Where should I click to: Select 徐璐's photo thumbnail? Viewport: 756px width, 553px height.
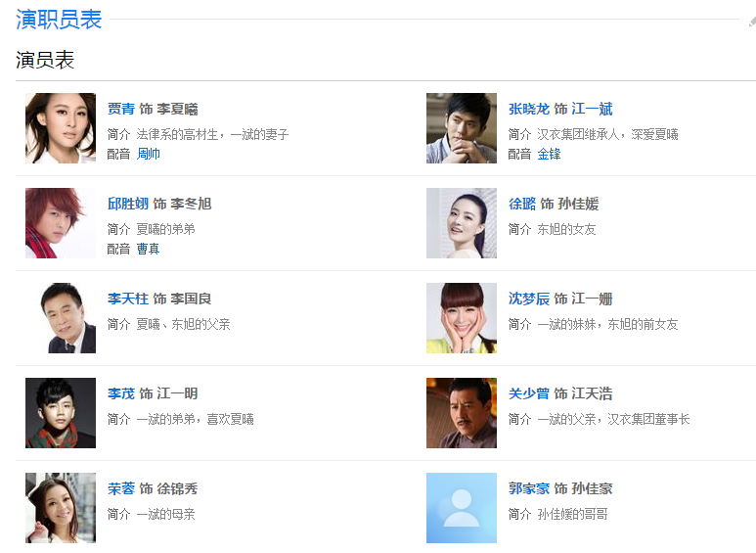coord(462,223)
